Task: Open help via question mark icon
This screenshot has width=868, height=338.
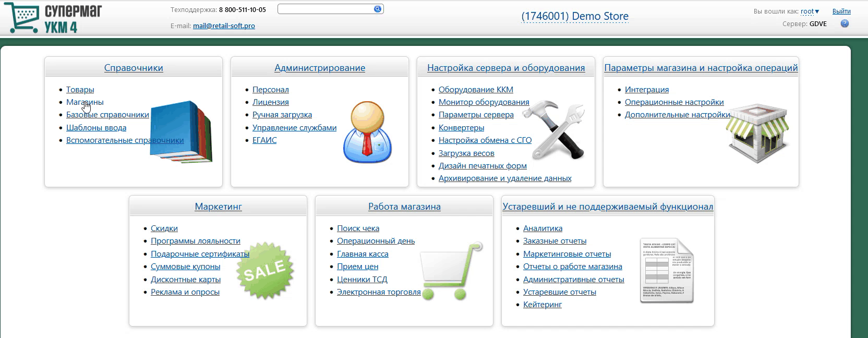Action: coord(845,24)
